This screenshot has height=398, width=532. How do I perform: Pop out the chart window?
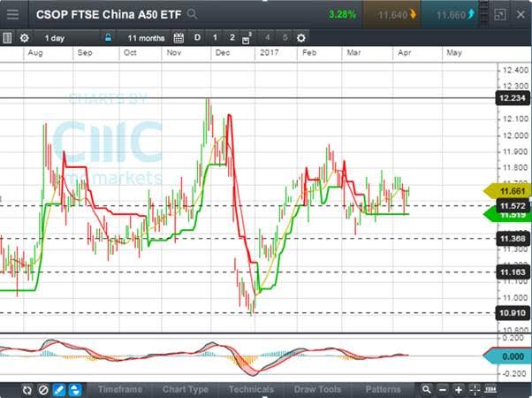click(500, 15)
